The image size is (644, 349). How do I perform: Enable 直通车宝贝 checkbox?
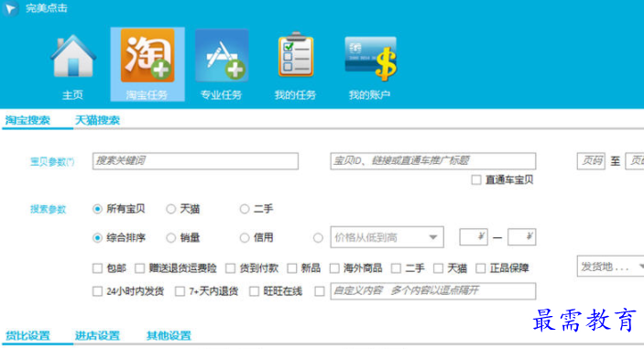point(476,180)
